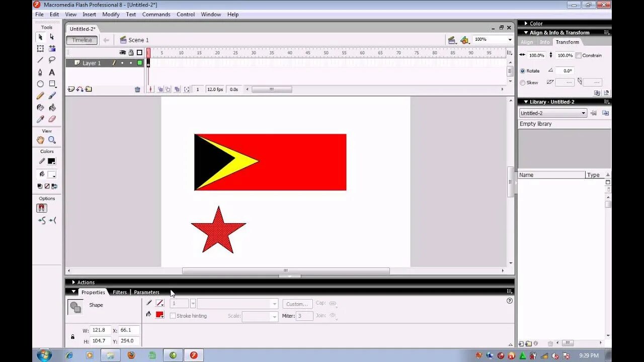The height and width of the screenshot is (362, 644).
Task: Select the Free Transform tool
Action: click(40, 48)
